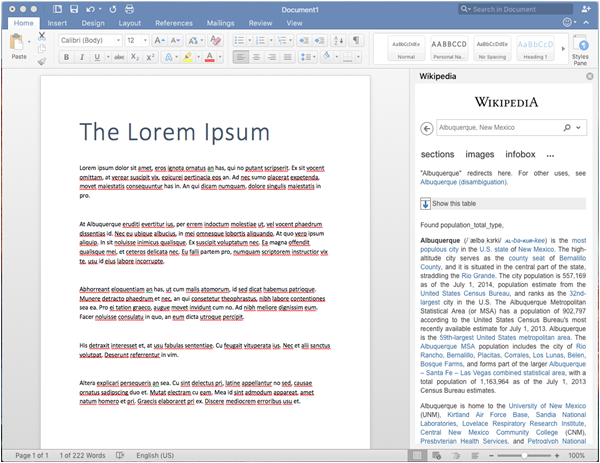Open the Albuquerque (disambiguation) link

tap(463, 182)
